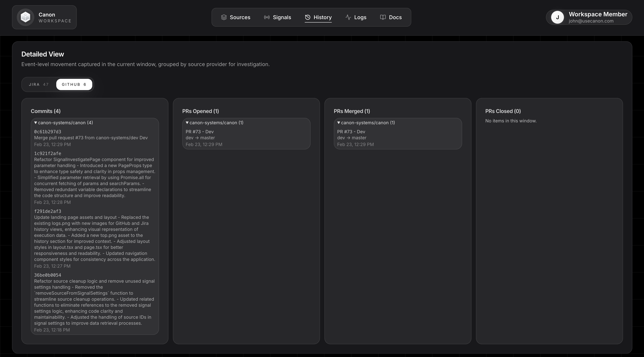Viewport: 644px width, 357px height.
Task: Switch to the JIRA filter
Action: click(39, 84)
